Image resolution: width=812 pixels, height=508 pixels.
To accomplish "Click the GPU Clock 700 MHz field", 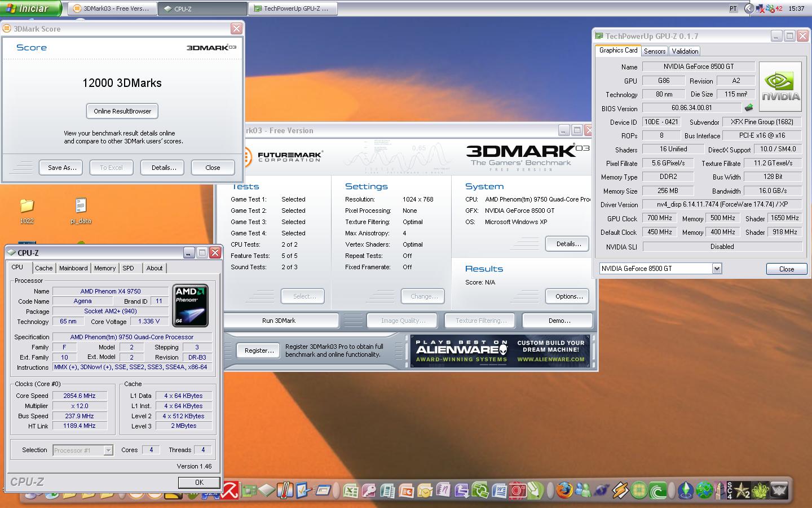I will click(659, 218).
